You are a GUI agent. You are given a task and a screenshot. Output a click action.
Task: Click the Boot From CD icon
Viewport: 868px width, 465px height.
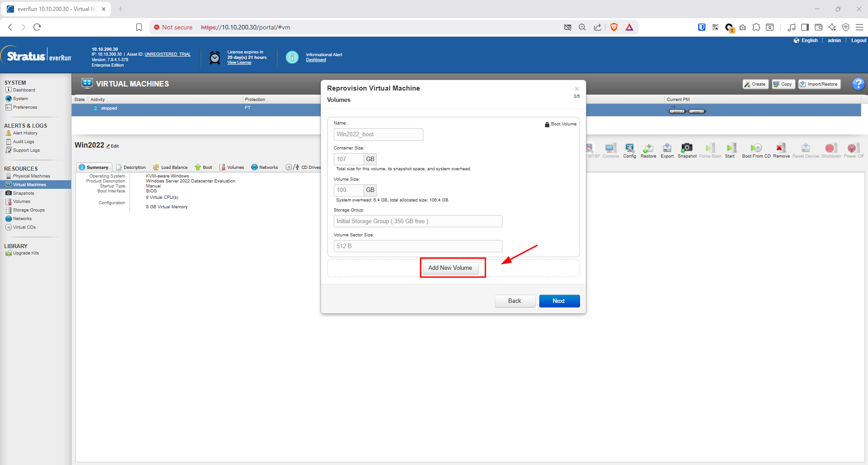756,148
